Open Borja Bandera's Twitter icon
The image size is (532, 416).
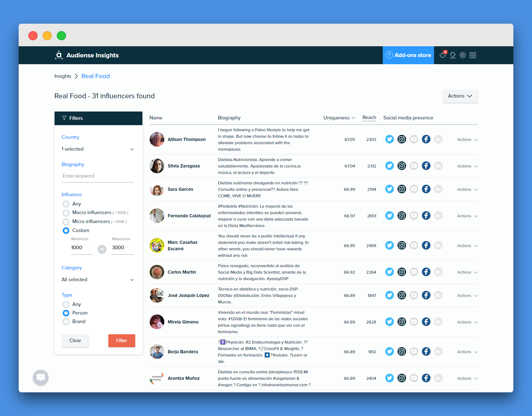(x=390, y=351)
